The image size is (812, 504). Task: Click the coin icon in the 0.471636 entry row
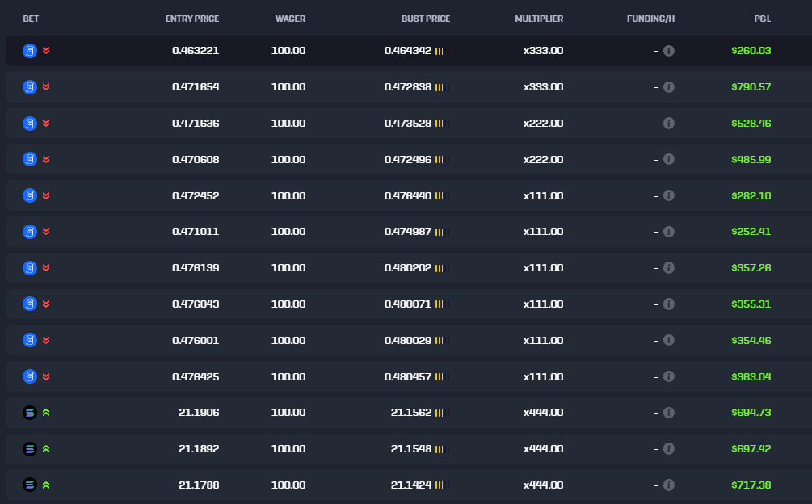tap(30, 123)
